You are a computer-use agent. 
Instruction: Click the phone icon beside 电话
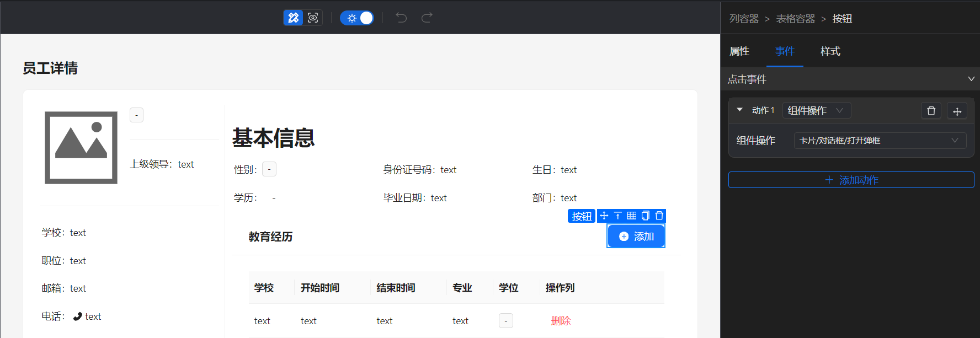tap(77, 316)
